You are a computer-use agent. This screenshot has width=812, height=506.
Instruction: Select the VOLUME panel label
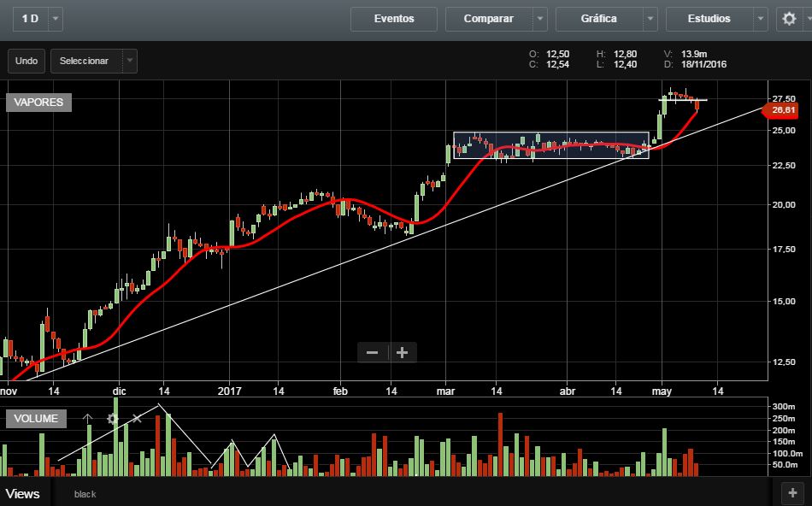[36, 419]
